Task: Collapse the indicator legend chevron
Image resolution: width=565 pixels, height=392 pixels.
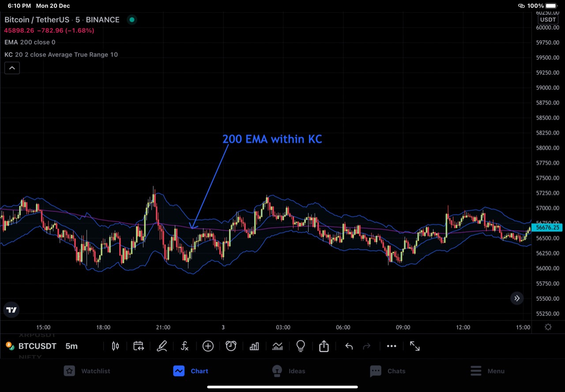Action: tap(12, 68)
